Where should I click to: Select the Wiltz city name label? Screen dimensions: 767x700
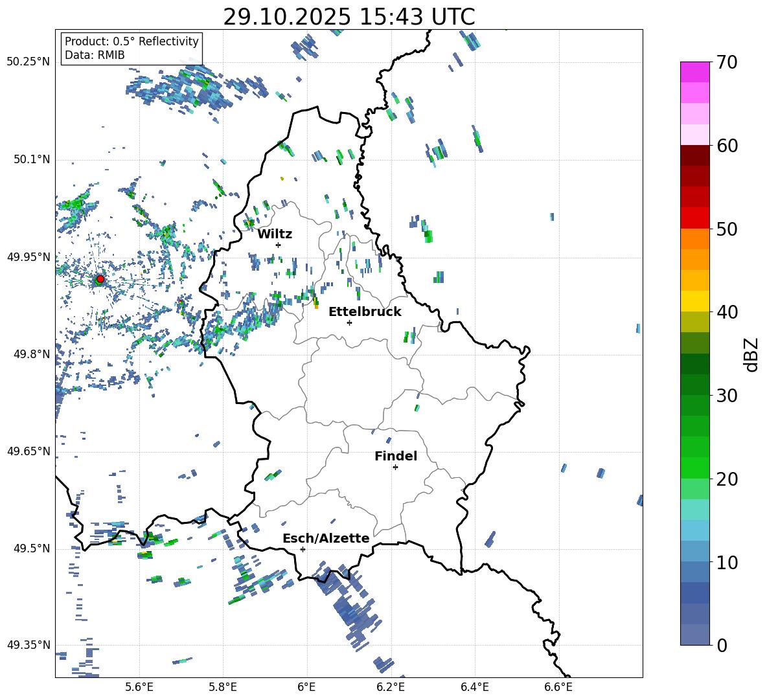[x=275, y=234]
